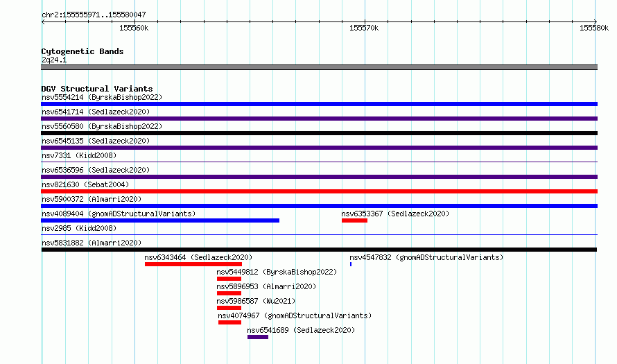This screenshot has height=364, width=617.
Task: Click the 155560k ruler position
Action: coord(134,28)
